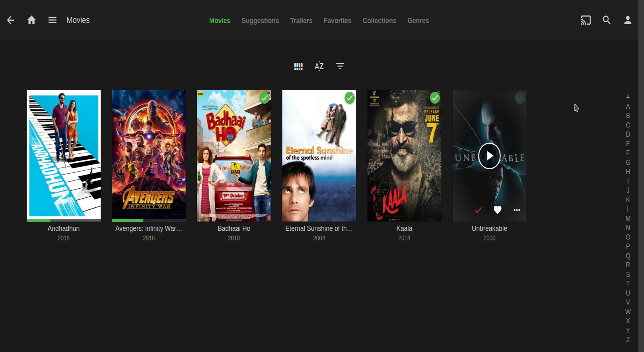
Task: Open the Andhadhun poster
Action: tap(64, 155)
